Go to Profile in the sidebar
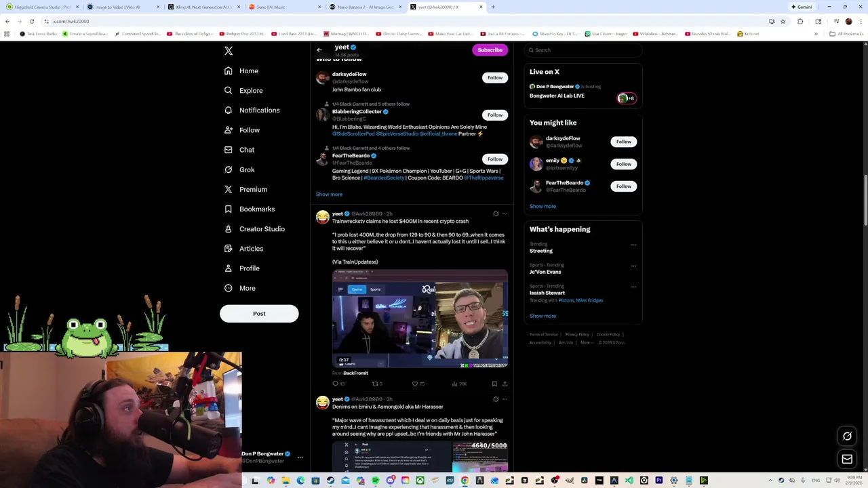 point(242,268)
